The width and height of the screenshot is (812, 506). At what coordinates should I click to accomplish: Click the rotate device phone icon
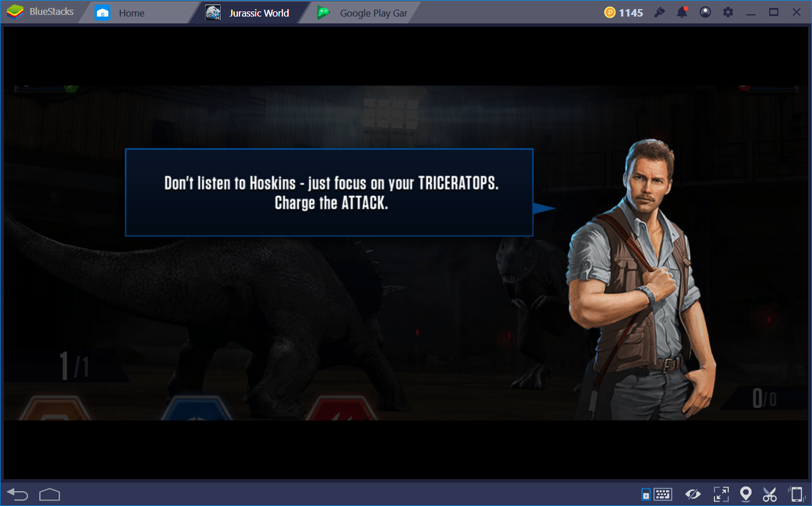(796, 494)
